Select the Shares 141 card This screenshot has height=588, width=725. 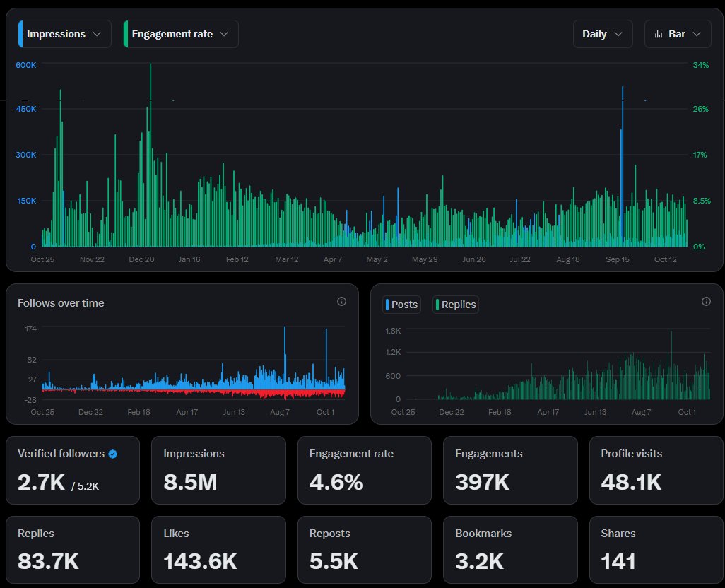[656, 550]
